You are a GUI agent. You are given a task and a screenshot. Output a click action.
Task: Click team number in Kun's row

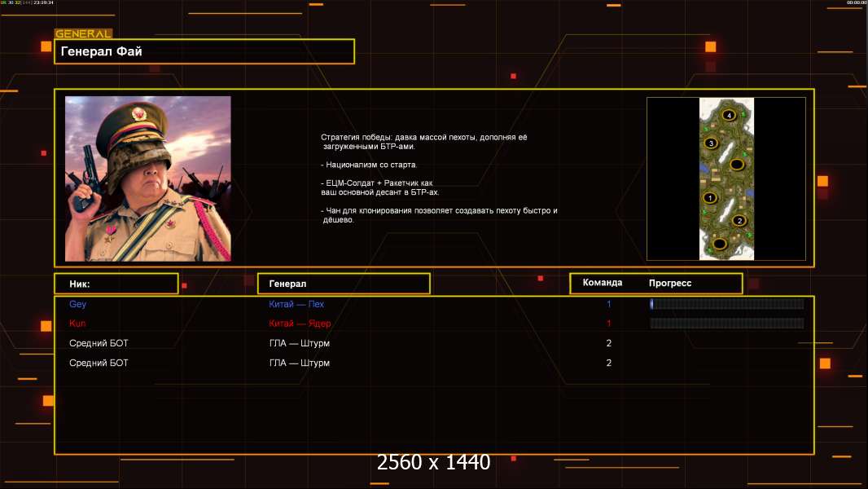608,324
